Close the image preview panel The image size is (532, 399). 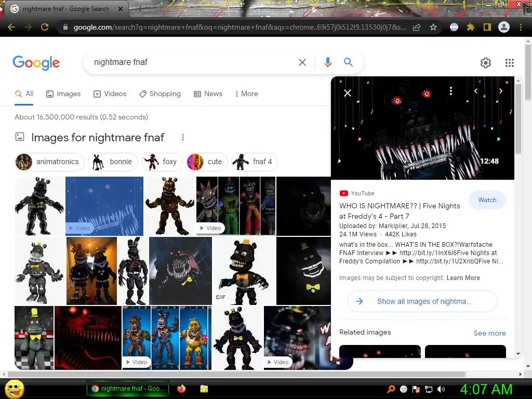[x=348, y=93]
